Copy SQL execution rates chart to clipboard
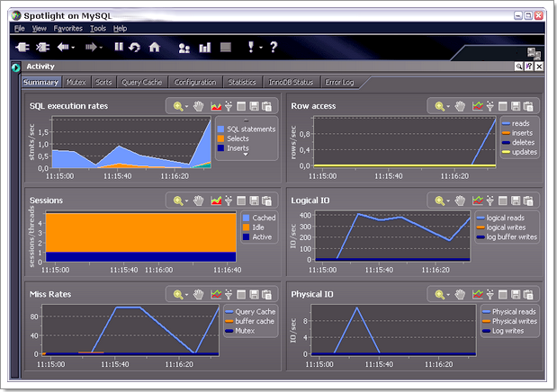The image size is (557, 392). (x=266, y=106)
